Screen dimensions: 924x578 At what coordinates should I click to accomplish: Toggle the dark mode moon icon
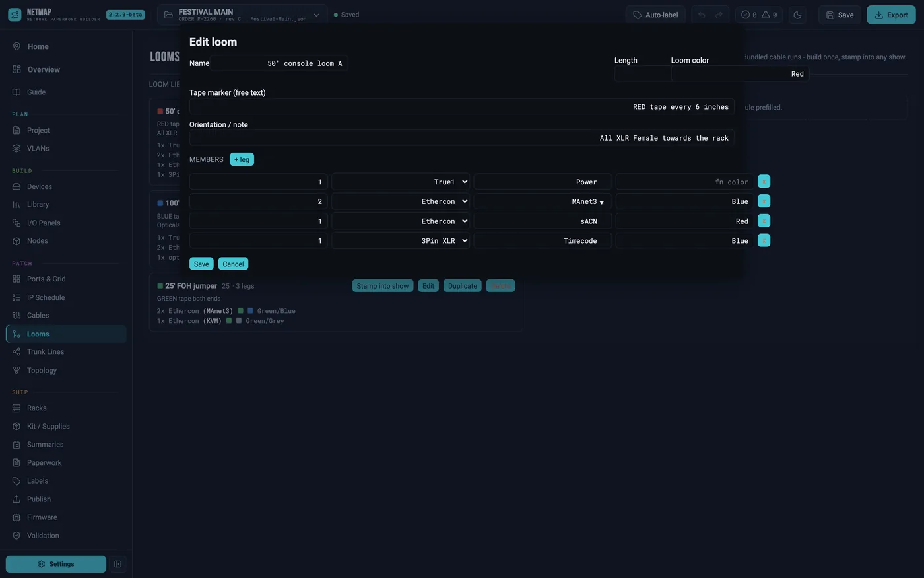[x=797, y=15]
